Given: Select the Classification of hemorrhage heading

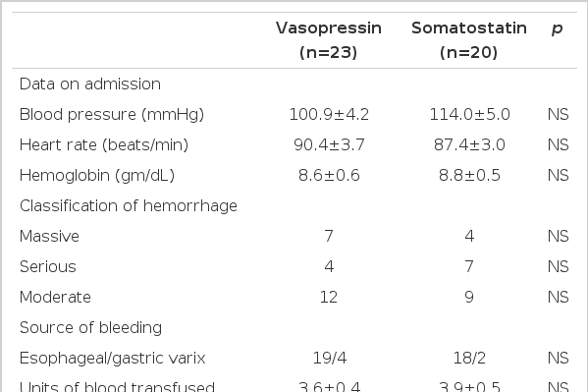Looking at the screenshot, I should [129, 206].
